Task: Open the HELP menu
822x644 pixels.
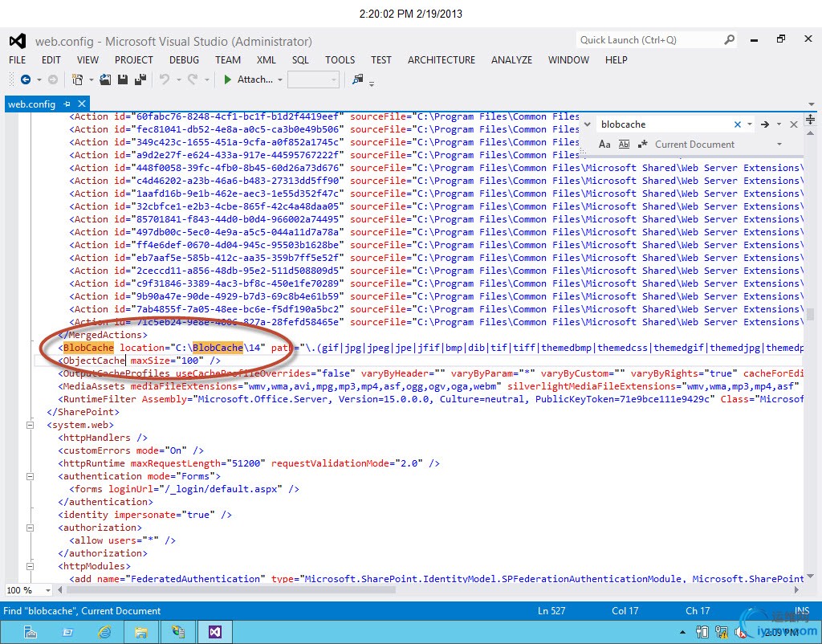Action: coord(616,59)
